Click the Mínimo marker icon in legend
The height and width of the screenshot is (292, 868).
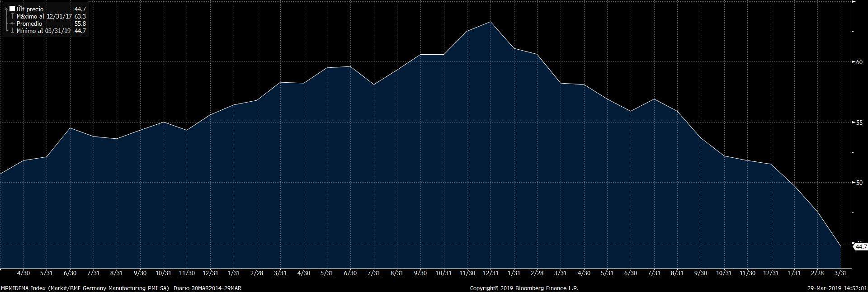(12, 31)
